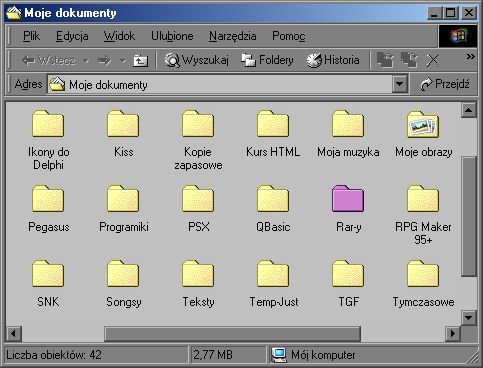Open the Wstecz history dropdown arrow

pyautogui.click(x=86, y=61)
